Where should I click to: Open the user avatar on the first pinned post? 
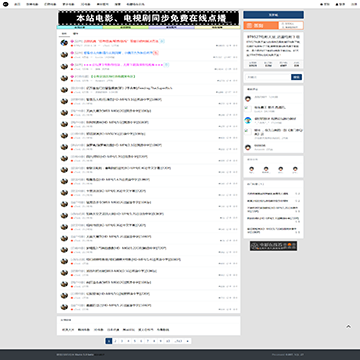(x=64, y=43)
